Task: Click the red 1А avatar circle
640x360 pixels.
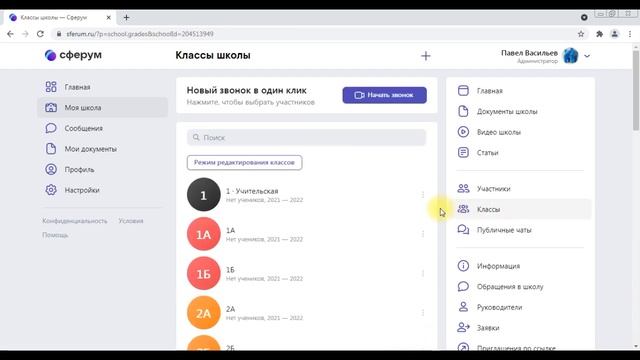Action: [204, 234]
